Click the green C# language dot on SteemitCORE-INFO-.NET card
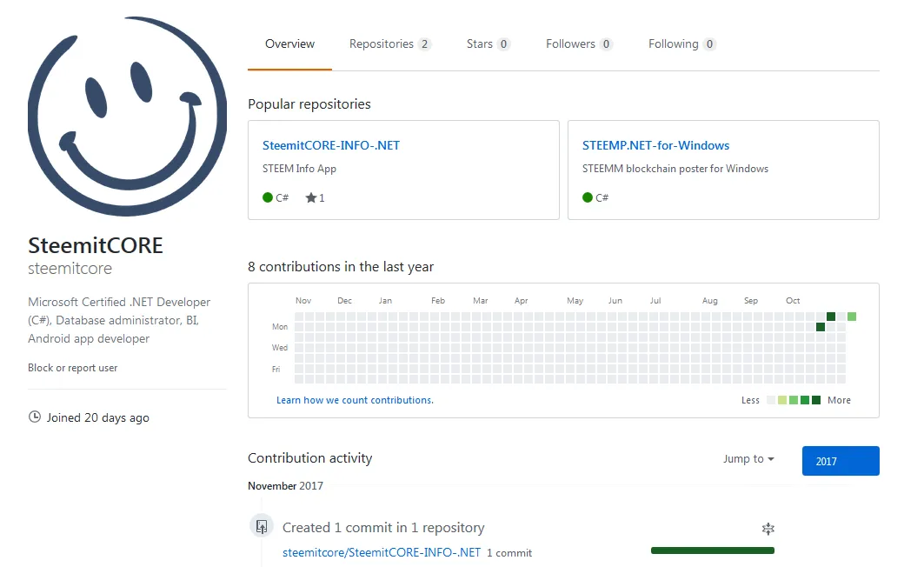924x567 pixels. coord(268,197)
